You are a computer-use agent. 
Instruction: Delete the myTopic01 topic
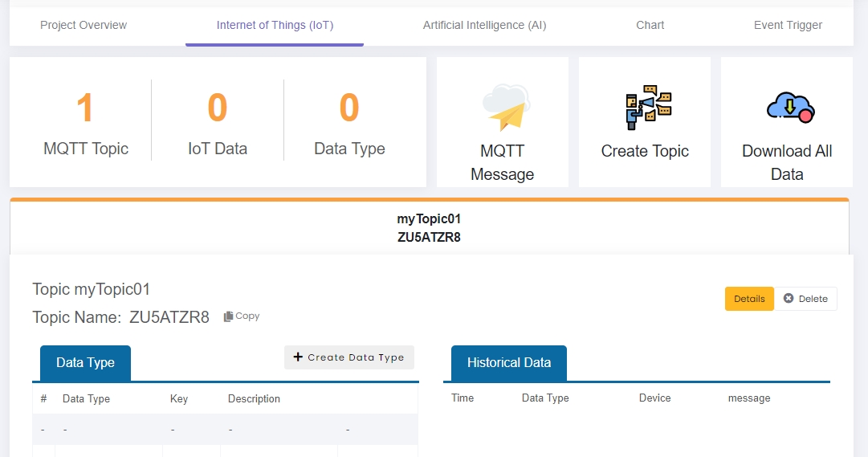(x=805, y=299)
